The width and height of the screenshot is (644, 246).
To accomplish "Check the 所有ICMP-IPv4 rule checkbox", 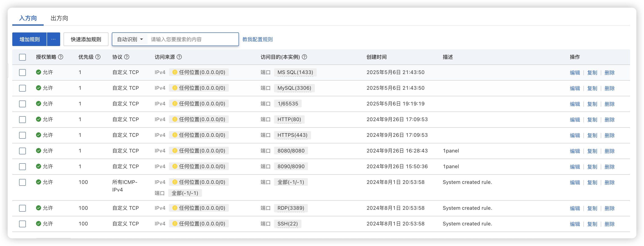I will click(x=22, y=182).
